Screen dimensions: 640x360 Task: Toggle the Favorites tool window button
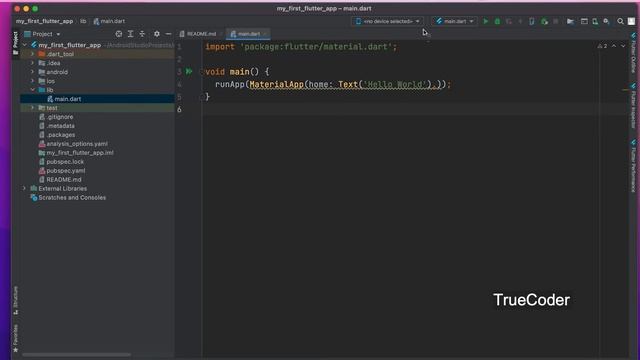tap(16, 338)
